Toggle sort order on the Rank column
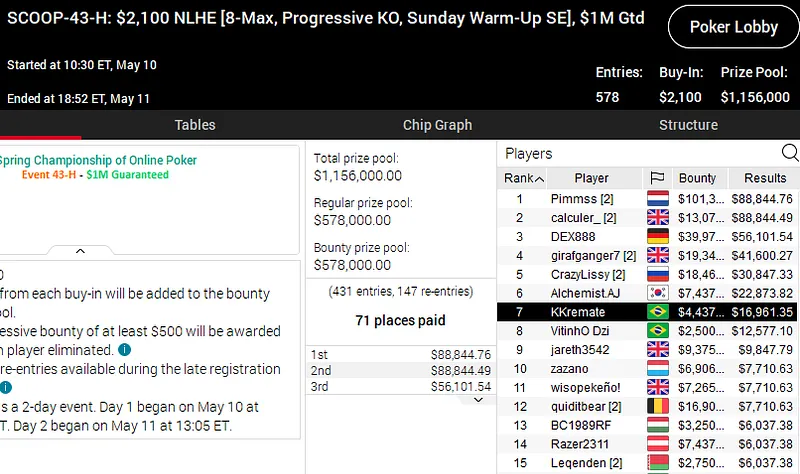Viewport: 800px width, 474px height. pyautogui.click(x=524, y=178)
